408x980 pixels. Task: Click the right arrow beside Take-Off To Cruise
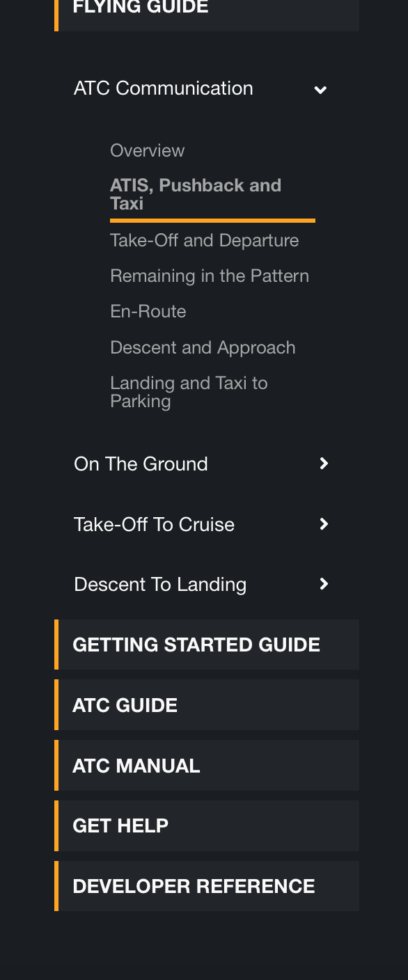[x=323, y=524]
